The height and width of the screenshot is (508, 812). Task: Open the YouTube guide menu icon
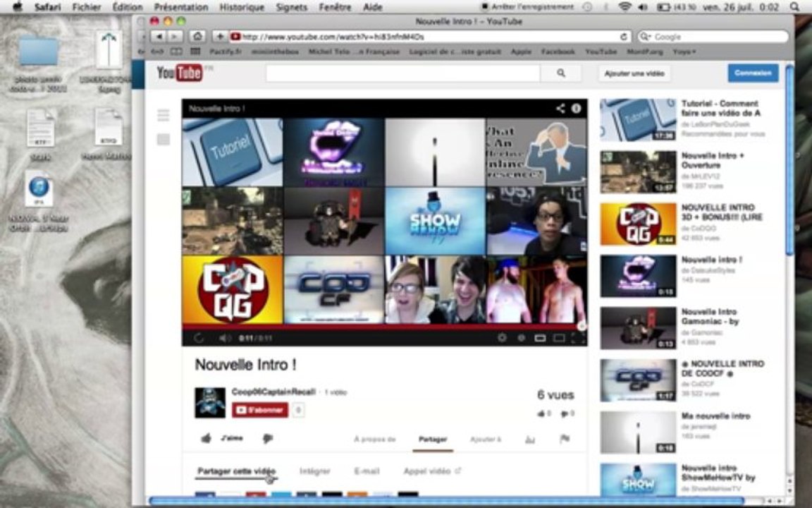pos(163,115)
